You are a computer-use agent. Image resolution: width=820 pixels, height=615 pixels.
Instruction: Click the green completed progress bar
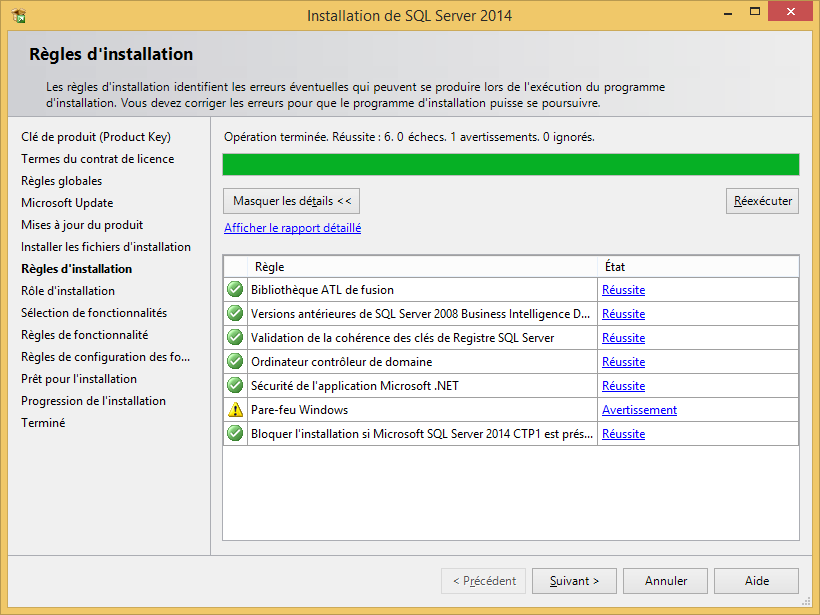[x=511, y=164]
